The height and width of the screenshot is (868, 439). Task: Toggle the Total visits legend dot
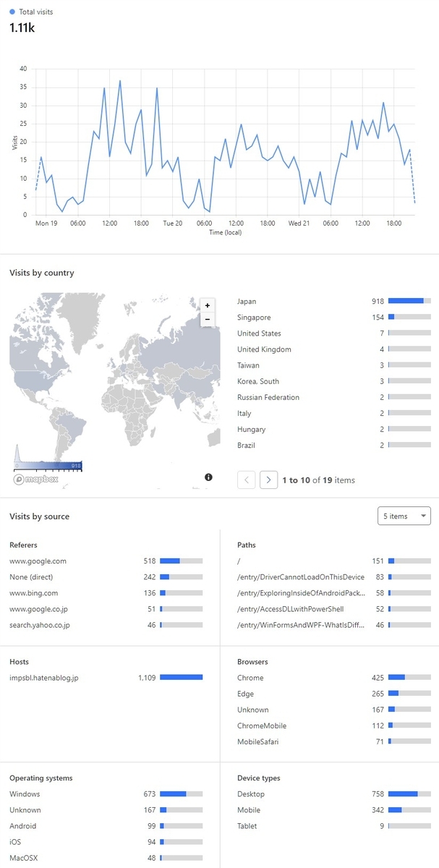point(12,12)
